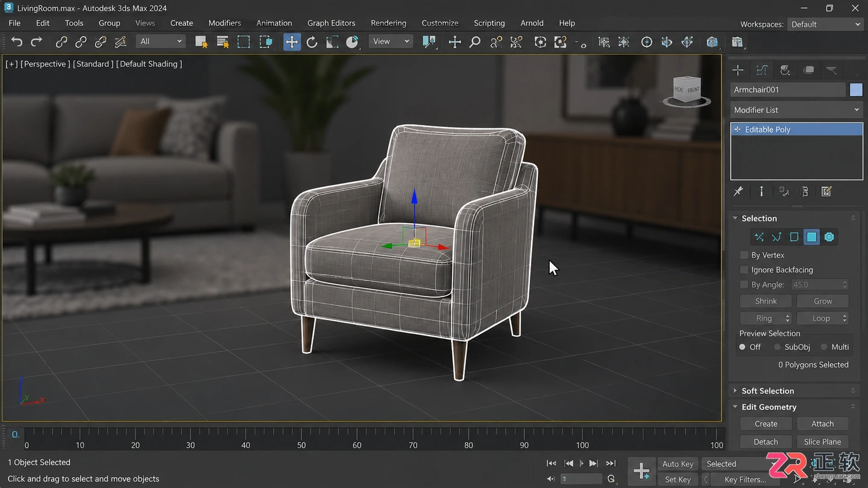Click the Select and Manipulate icon
The image size is (868, 488).
click(x=455, y=42)
